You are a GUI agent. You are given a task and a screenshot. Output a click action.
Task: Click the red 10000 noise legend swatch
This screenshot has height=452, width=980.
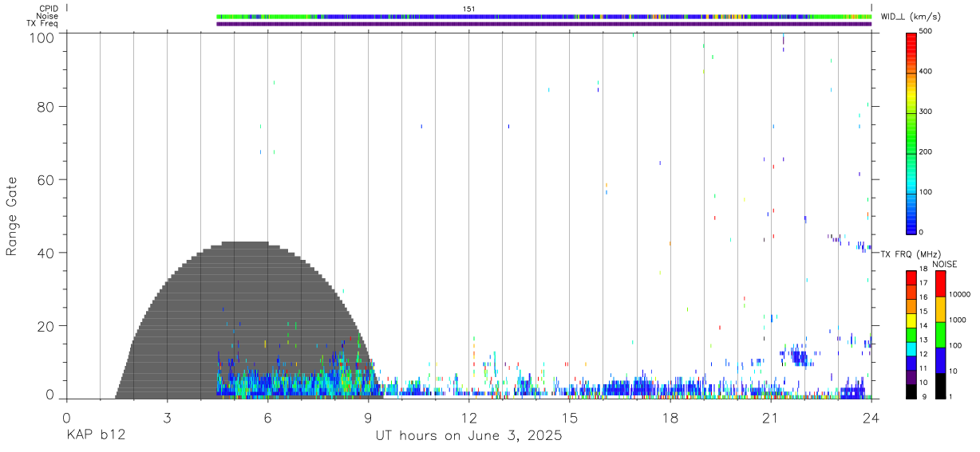pyautogui.click(x=940, y=284)
